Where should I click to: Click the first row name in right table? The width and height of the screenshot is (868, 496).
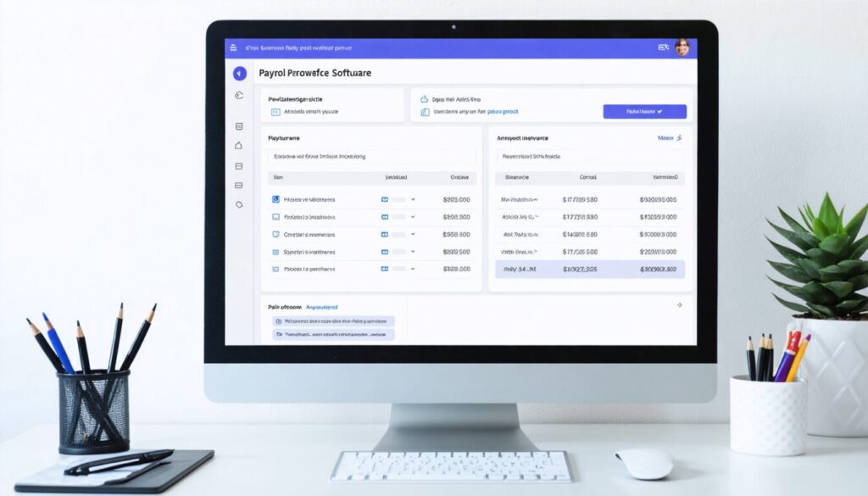[x=520, y=199]
